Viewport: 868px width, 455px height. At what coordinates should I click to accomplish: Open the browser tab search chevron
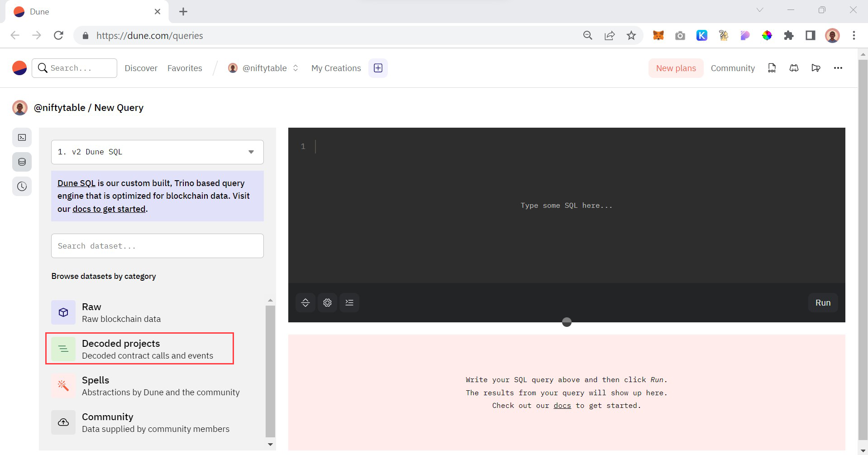[760, 10]
